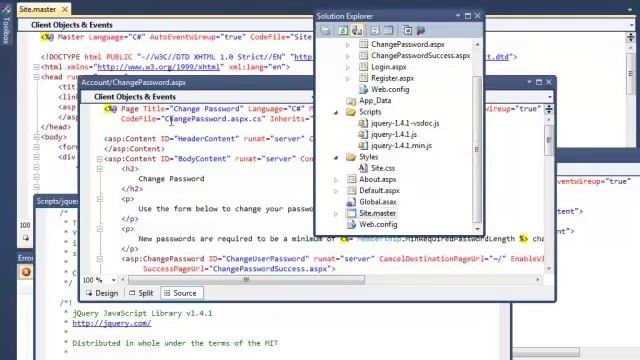Select ChangePasswordSuccess.aspx in Solution Explorer

coord(420,56)
